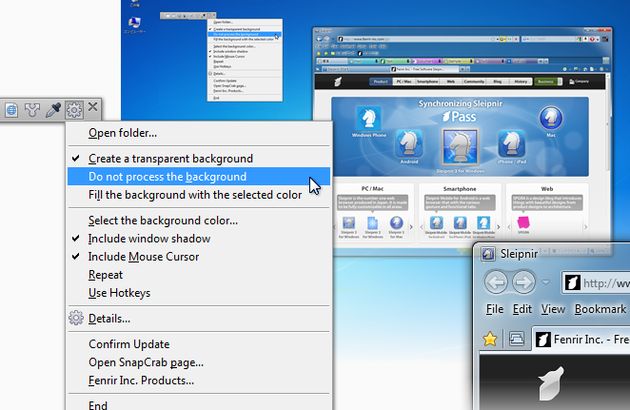The image size is (630, 410).
Task: Toggle Include window shadow option
Action: tap(199, 238)
